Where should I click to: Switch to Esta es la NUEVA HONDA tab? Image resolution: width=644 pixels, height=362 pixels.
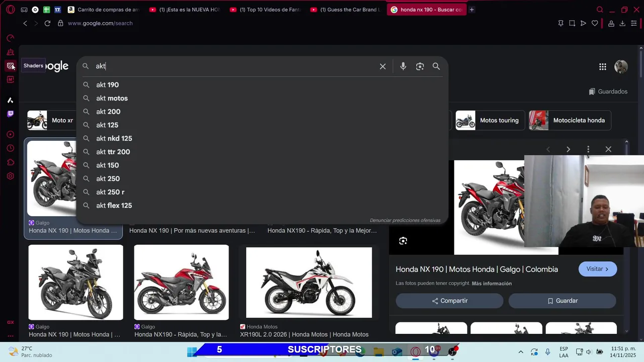coord(184,10)
